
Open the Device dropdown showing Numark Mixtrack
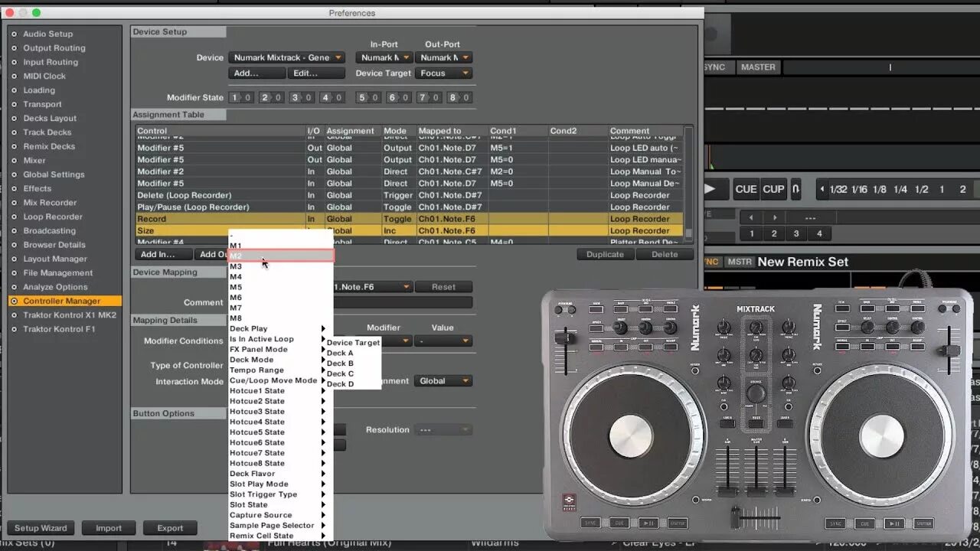(287, 57)
